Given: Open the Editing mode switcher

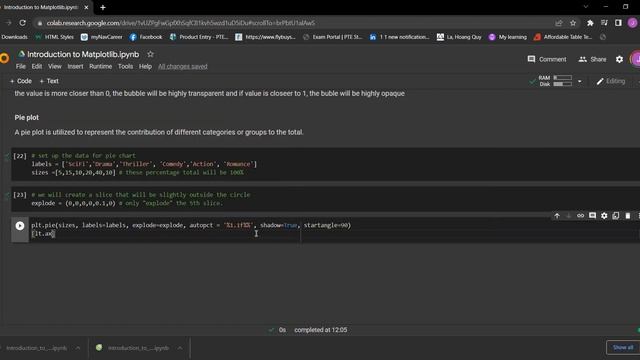Looking at the screenshot, I should click(x=611, y=81).
